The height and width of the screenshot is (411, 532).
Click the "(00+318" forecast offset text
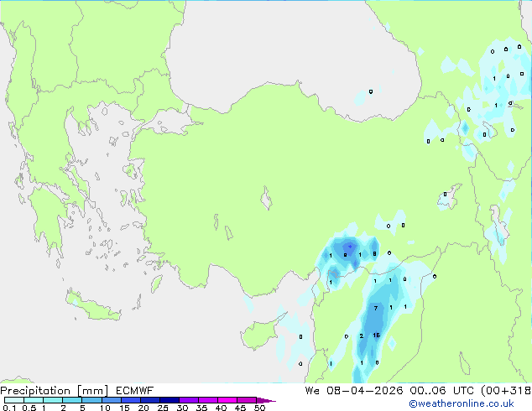coord(506,391)
